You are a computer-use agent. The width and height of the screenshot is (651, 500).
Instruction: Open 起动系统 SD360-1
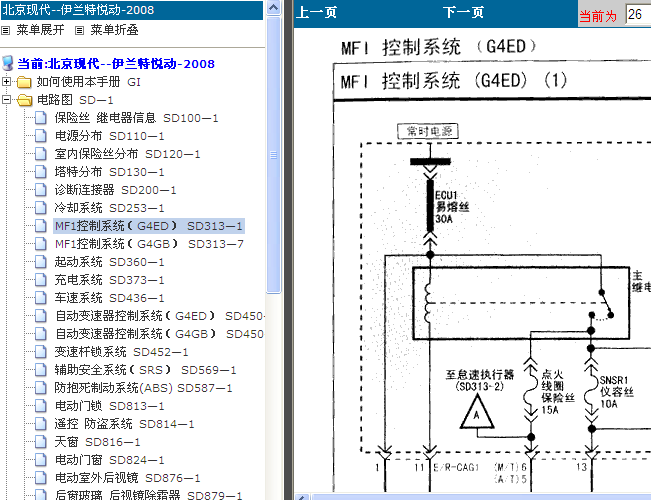[x=109, y=262]
